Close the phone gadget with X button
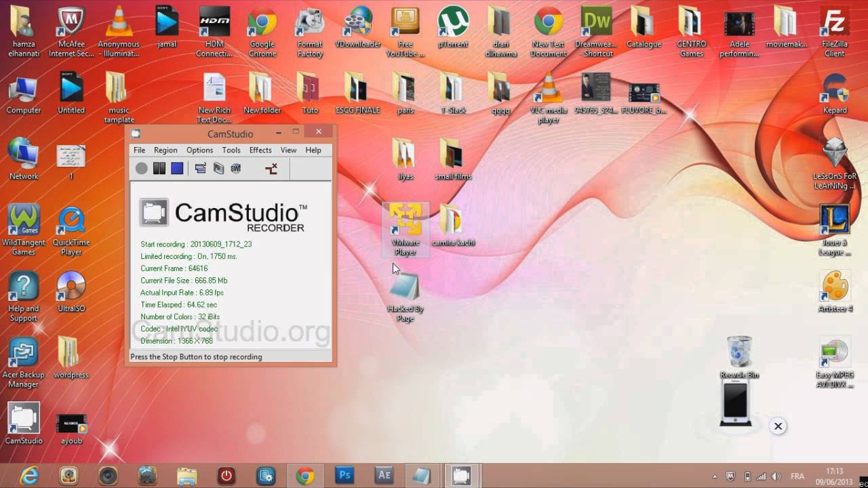This screenshot has width=868, height=488. pos(778,426)
